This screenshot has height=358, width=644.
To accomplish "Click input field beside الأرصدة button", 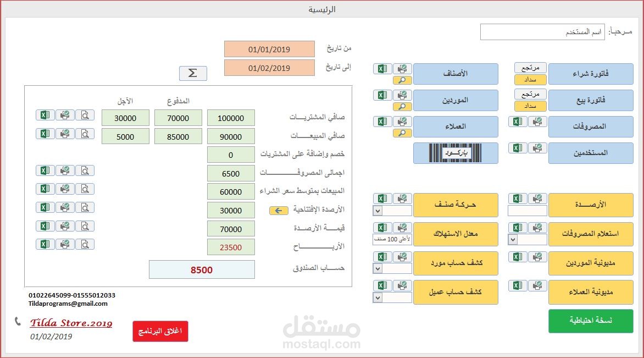I will (x=528, y=211).
